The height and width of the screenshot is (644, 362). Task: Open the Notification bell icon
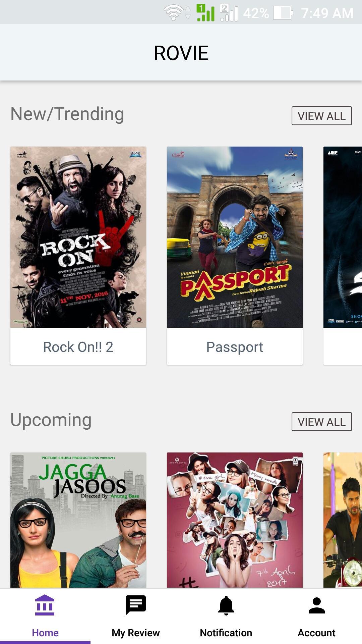click(x=226, y=606)
